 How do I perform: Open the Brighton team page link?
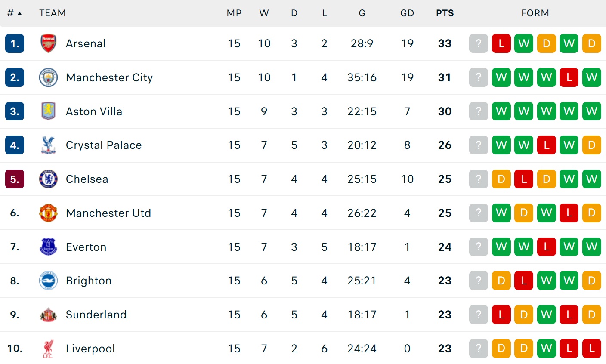tap(89, 281)
